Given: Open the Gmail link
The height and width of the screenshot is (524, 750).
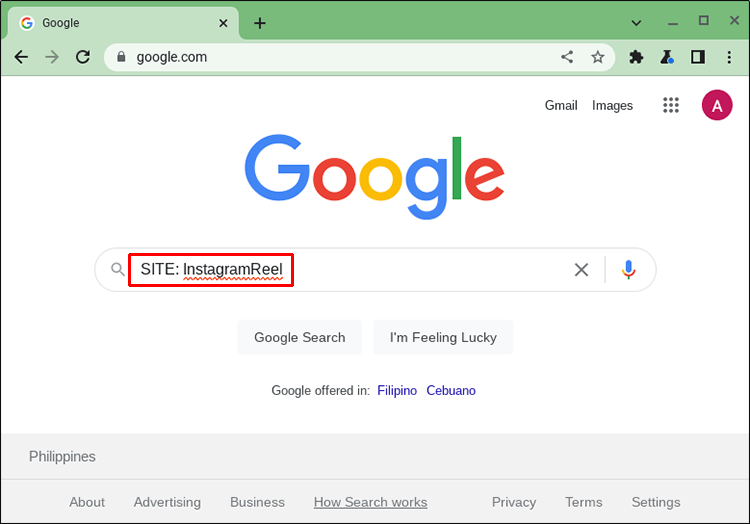Looking at the screenshot, I should (561, 105).
